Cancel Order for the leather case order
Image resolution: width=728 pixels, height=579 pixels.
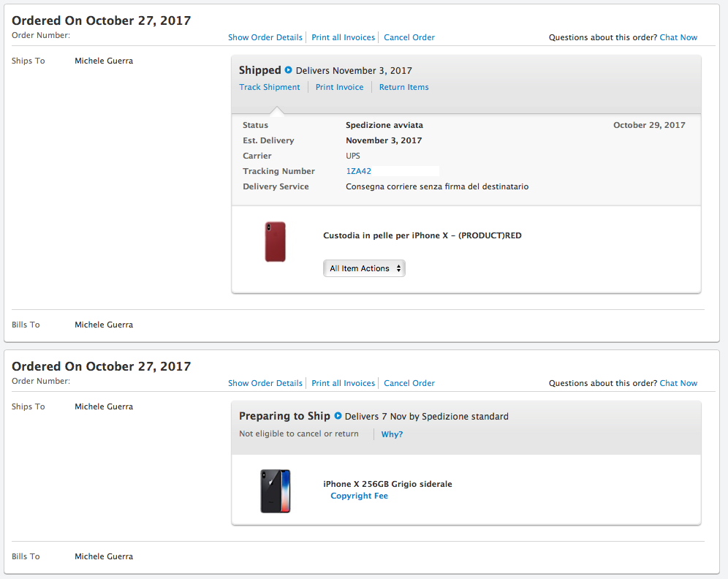point(409,37)
